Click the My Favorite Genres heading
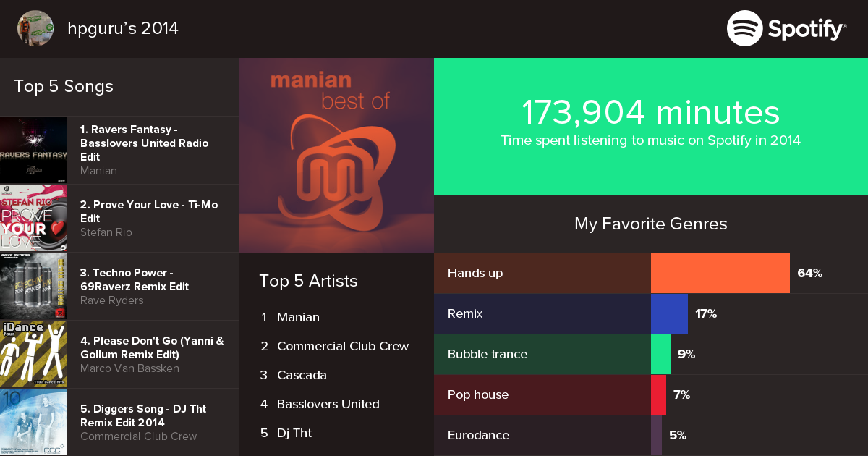Viewport: 868px width, 456px height. point(651,224)
